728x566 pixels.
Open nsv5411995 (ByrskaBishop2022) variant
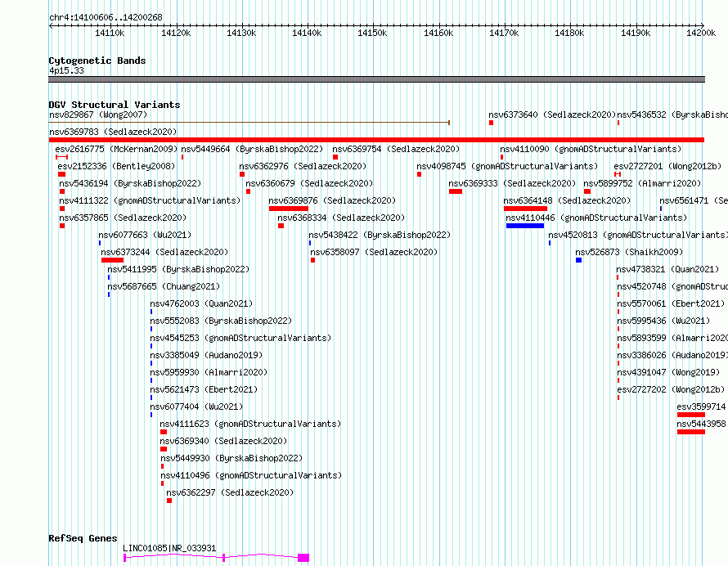(178, 269)
